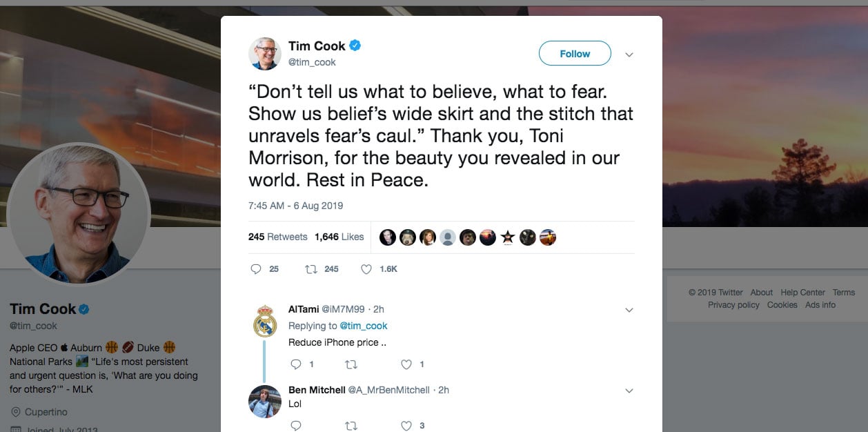Reply to AlTami's comment
Image resolution: width=868 pixels, height=432 pixels.
[x=296, y=364]
